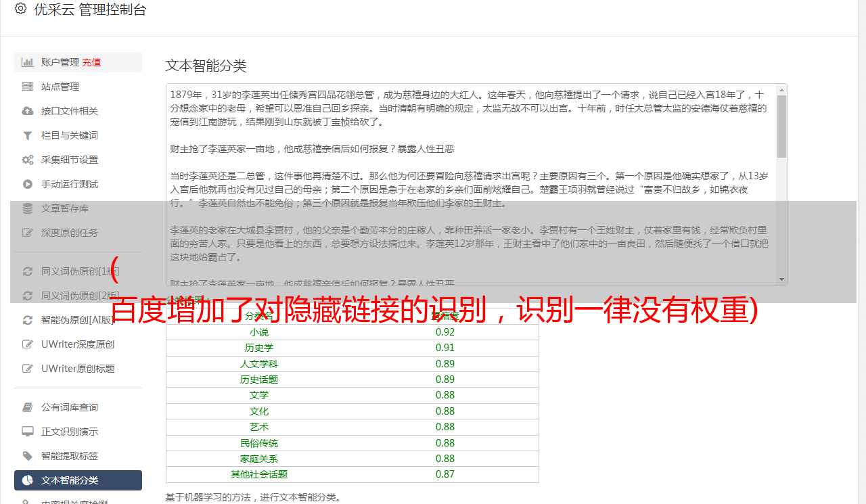Click the refresh icon for 智能伪原创[AI版]
This screenshot has height=504, width=866.
click(x=28, y=320)
